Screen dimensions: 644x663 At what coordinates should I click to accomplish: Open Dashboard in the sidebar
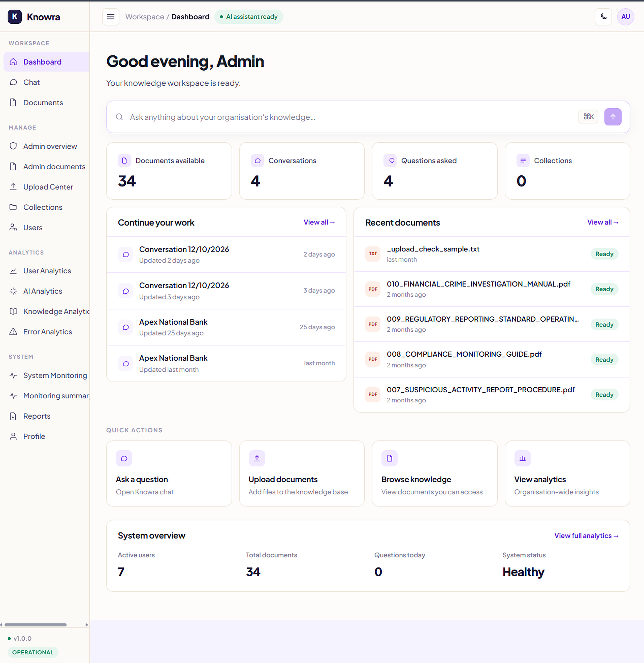[47, 62]
